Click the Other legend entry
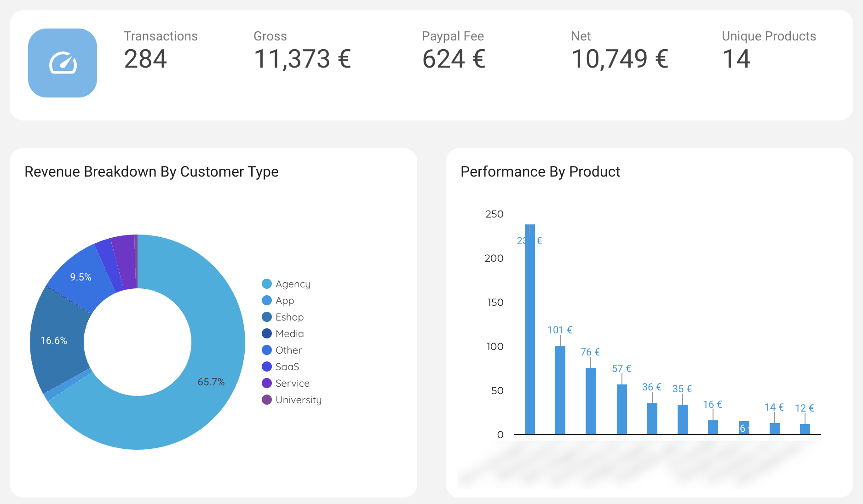Image resolution: width=863 pixels, height=504 pixels. [x=282, y=350]
